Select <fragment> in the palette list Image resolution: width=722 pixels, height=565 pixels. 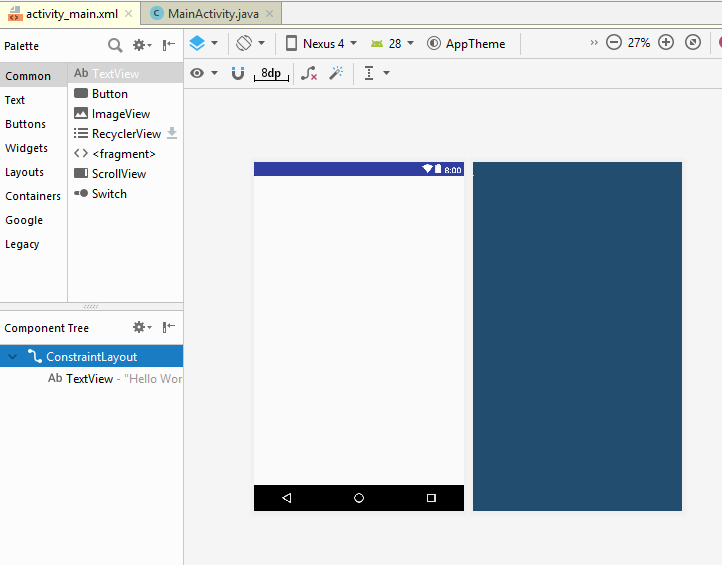125,153
